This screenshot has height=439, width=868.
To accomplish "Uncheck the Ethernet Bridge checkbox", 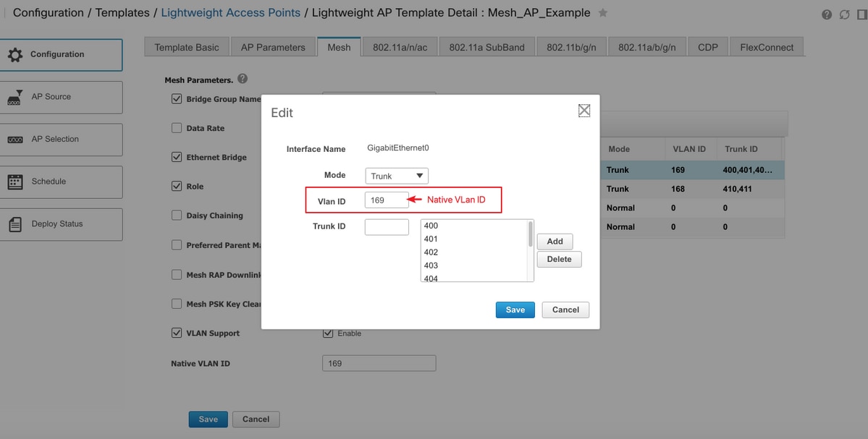I will point(177,157).
